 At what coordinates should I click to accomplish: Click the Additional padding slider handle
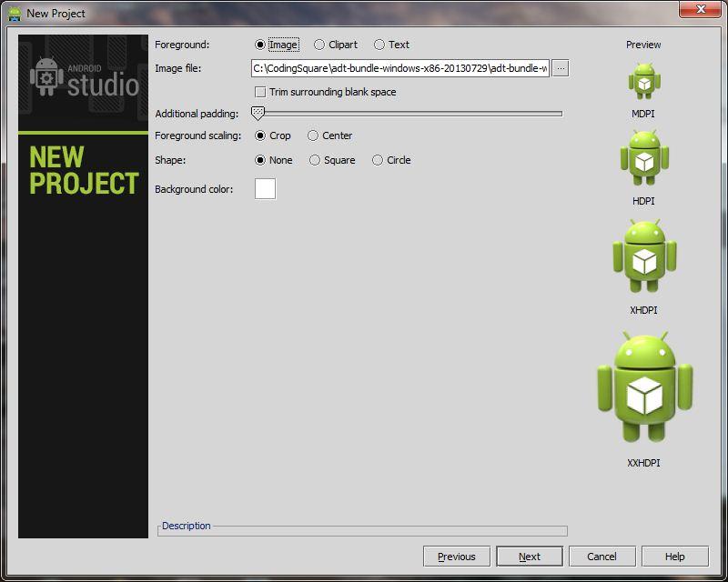coord(258,114)
